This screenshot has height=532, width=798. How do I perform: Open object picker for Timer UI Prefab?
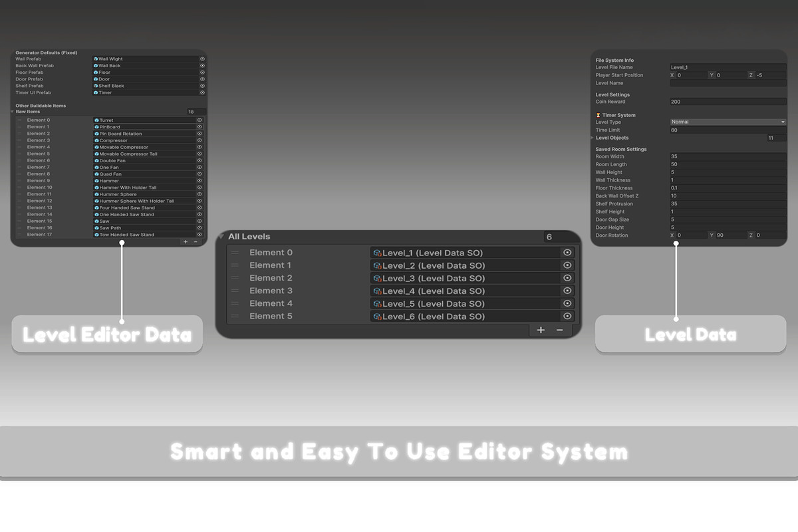tap(202, 92)
